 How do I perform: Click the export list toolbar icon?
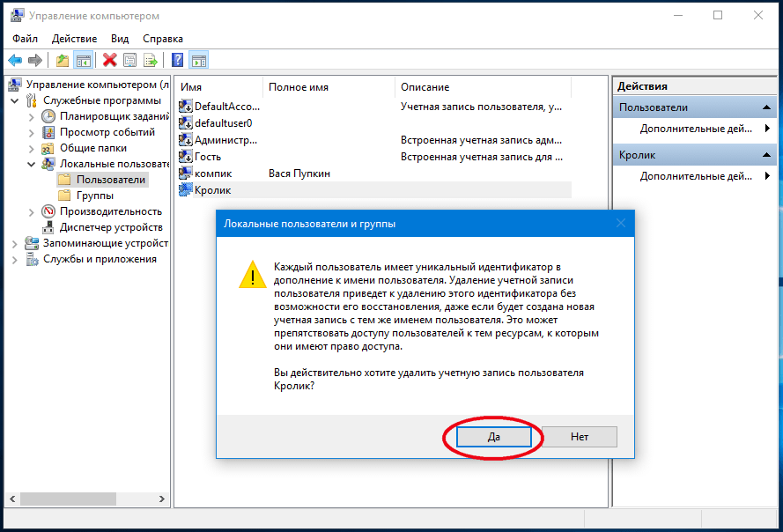[151, 61]
